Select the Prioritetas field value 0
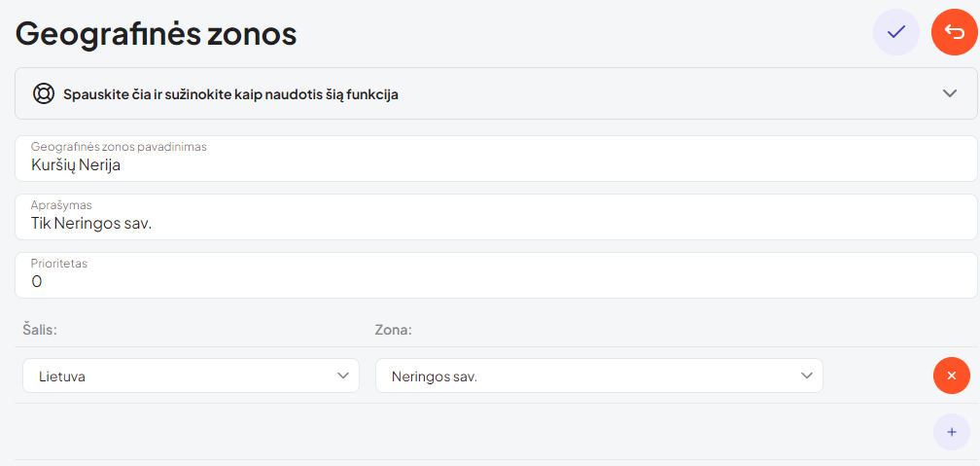This screenshot has width=980, height=466. tap(37, 282)
